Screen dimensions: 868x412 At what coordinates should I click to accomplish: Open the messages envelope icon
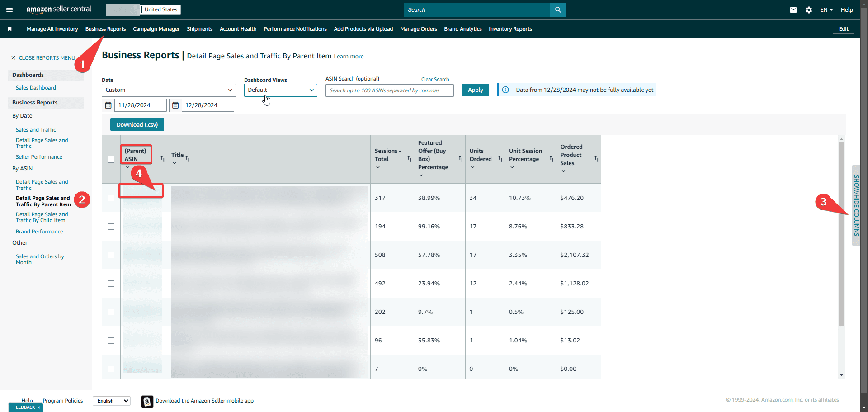click(793, 9)
